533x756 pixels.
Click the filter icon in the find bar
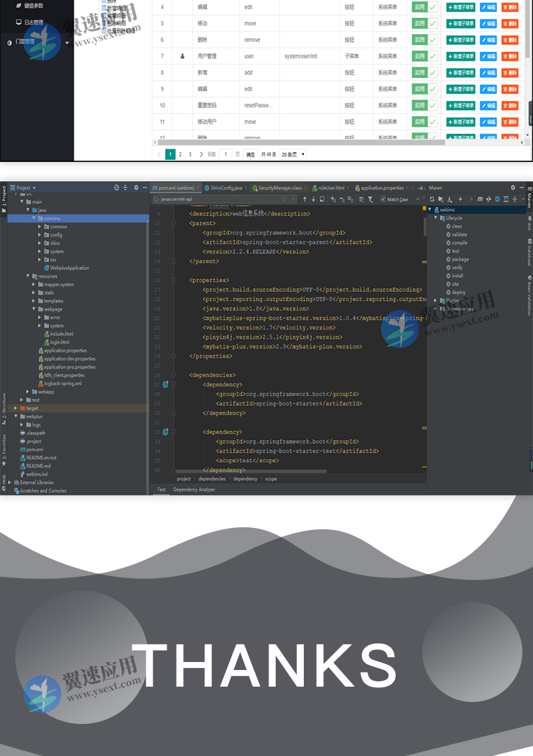[x=370, y=199]
